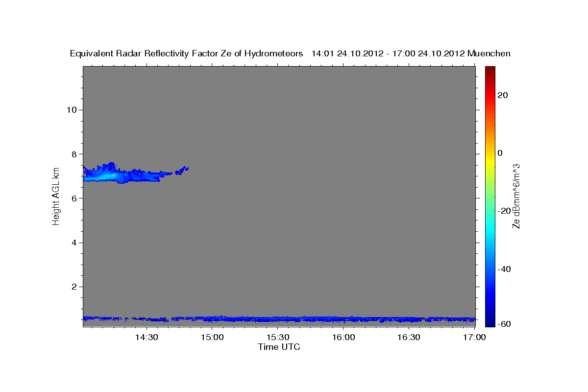Click the '2' height tick label
588x392 pixels.
pyautogui.click(x=73, y=287)
